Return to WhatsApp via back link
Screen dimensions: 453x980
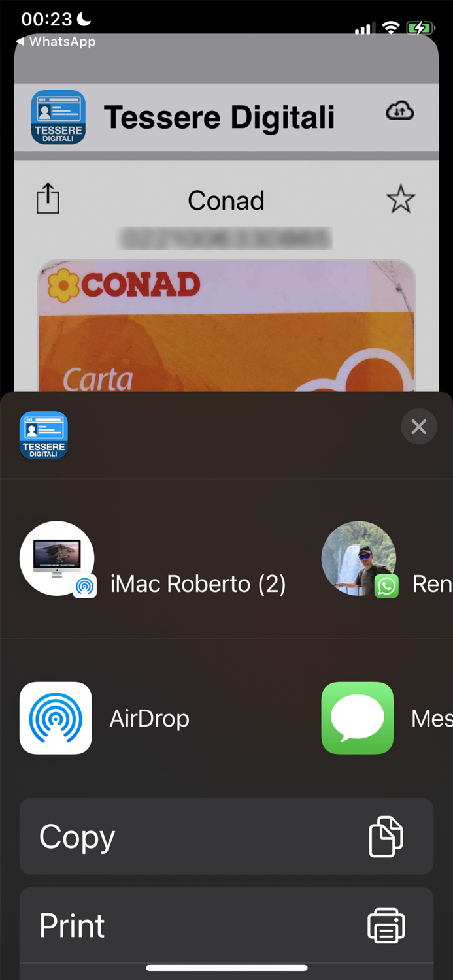[x=56, y=41]
